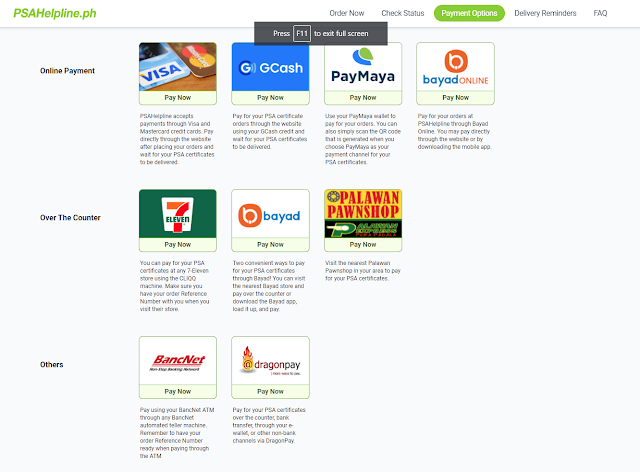The width and height of the screenshot is (640, 472).
Task: Click Pay Now under 7-Eleven
Action: (178, 245)
